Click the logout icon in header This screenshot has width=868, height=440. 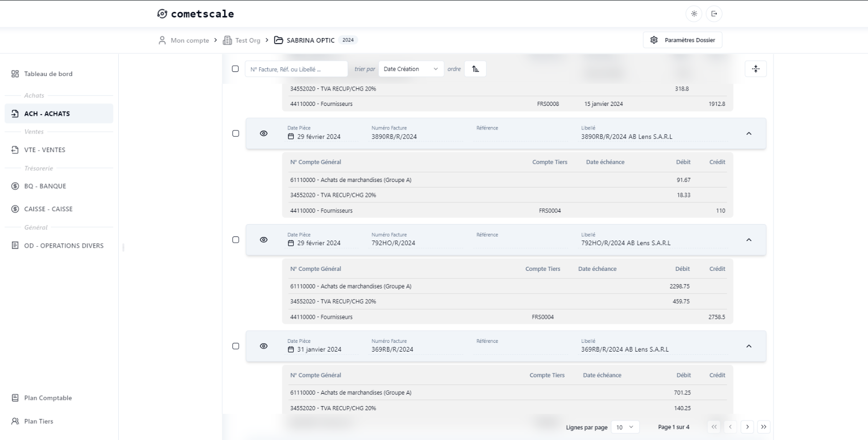(714, 14)
